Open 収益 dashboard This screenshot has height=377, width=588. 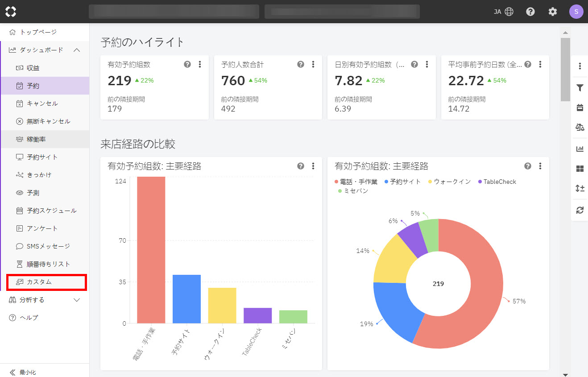[x=45, y=68]
